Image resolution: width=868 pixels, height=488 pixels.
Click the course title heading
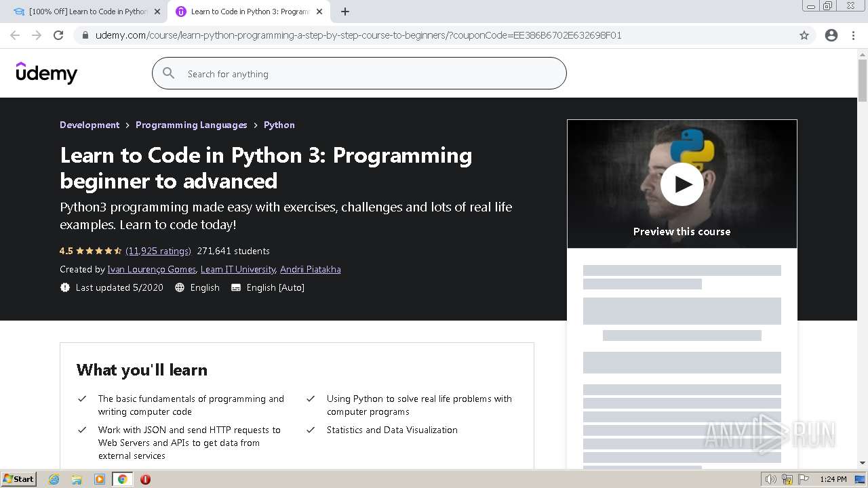pos(266,167)
